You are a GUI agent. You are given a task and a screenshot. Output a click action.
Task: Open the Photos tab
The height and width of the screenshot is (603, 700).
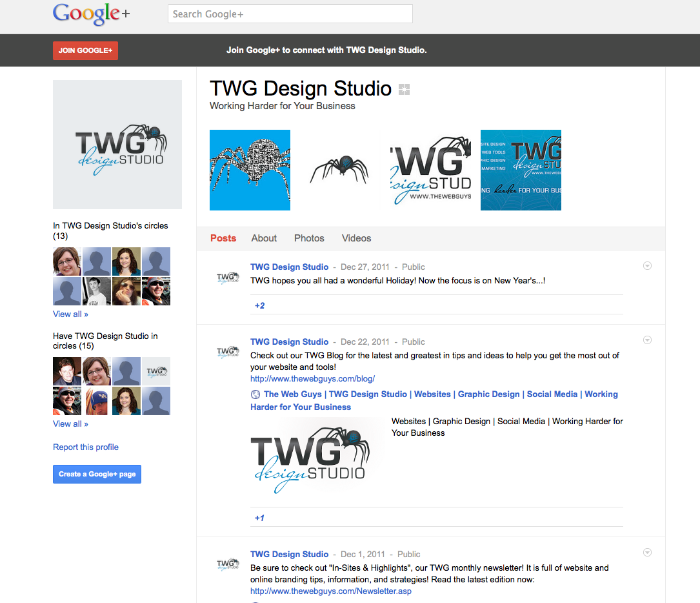click(309, 238)
